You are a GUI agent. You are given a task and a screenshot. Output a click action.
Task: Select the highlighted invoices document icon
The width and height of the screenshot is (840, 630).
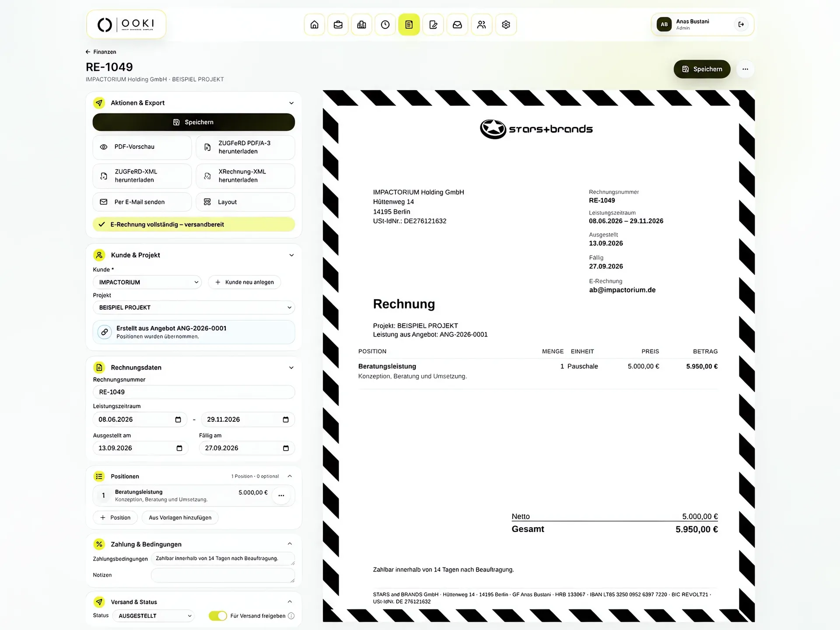(x=409, y=24)
